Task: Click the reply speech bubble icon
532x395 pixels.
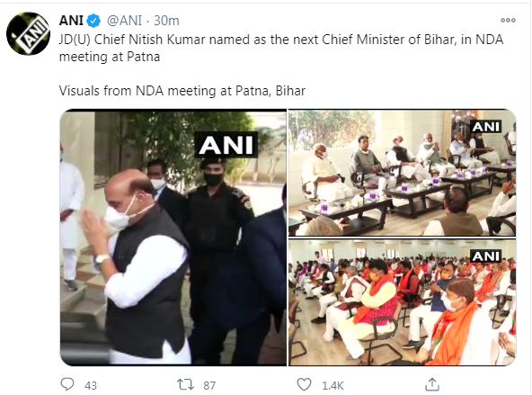Action: (67, 384)
